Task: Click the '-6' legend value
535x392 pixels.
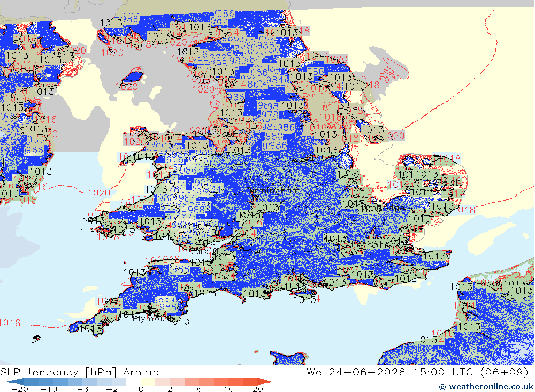Action: coord(83,389)
